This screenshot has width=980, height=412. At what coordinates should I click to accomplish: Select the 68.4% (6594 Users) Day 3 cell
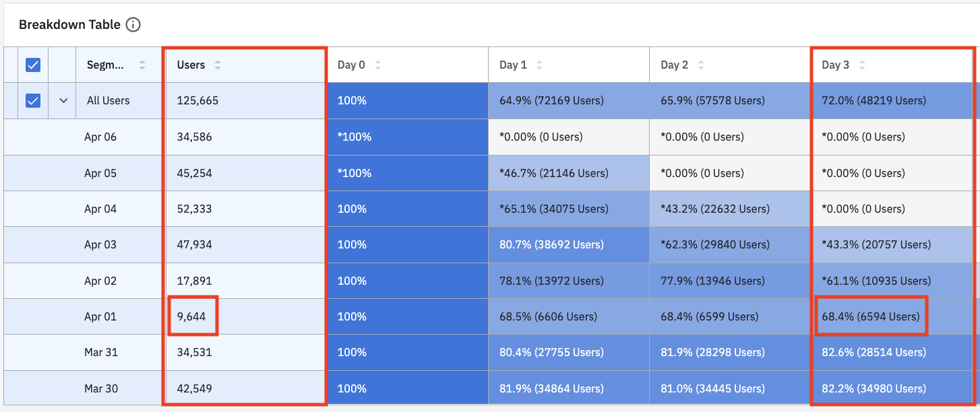tap(871, 316)
